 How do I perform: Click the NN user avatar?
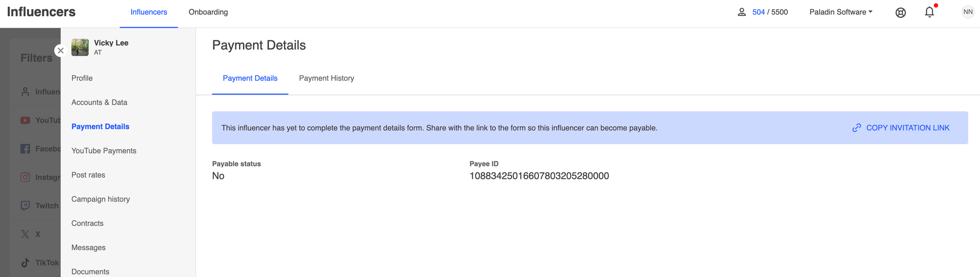click(x=968, y=12)
